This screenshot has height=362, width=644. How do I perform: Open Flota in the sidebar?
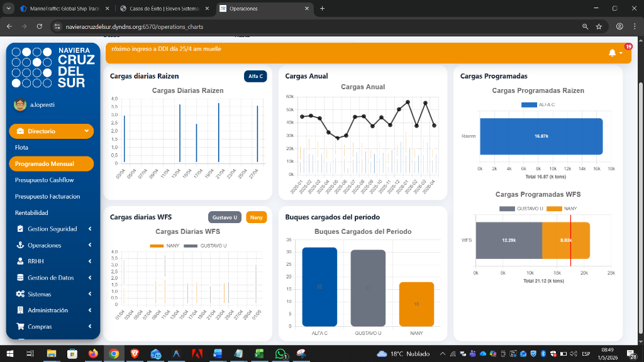[x=22, y=147]
